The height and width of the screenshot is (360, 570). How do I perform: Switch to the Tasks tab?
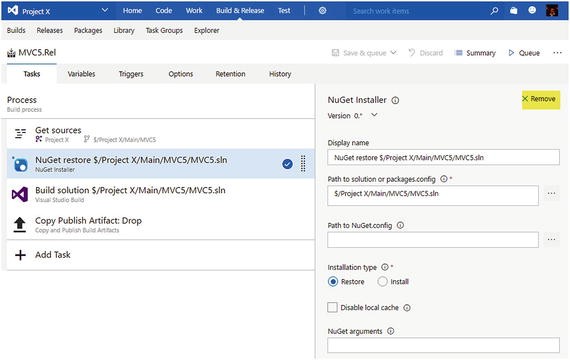32,74
